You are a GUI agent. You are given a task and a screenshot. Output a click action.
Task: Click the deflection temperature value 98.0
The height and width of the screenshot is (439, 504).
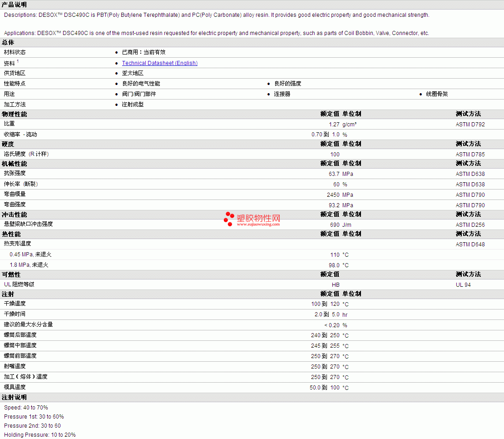334,265
